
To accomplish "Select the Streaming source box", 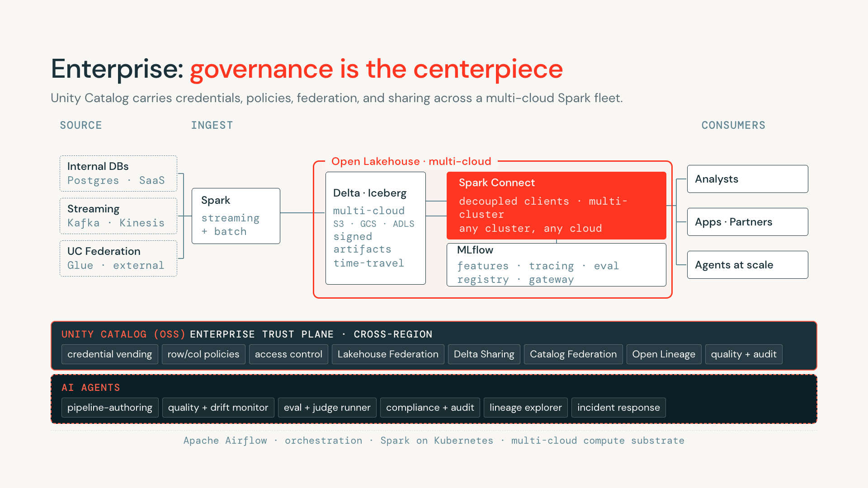I will click(118, 216).
